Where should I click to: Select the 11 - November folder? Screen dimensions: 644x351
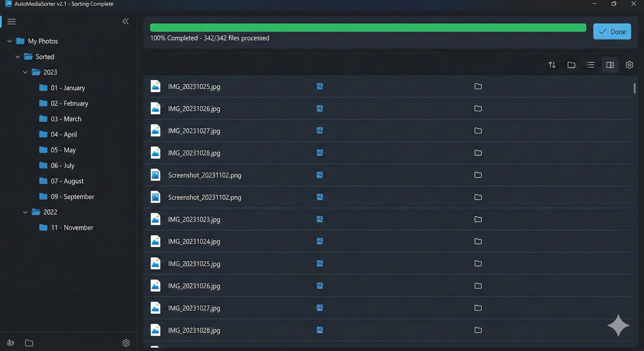point(72,227)
